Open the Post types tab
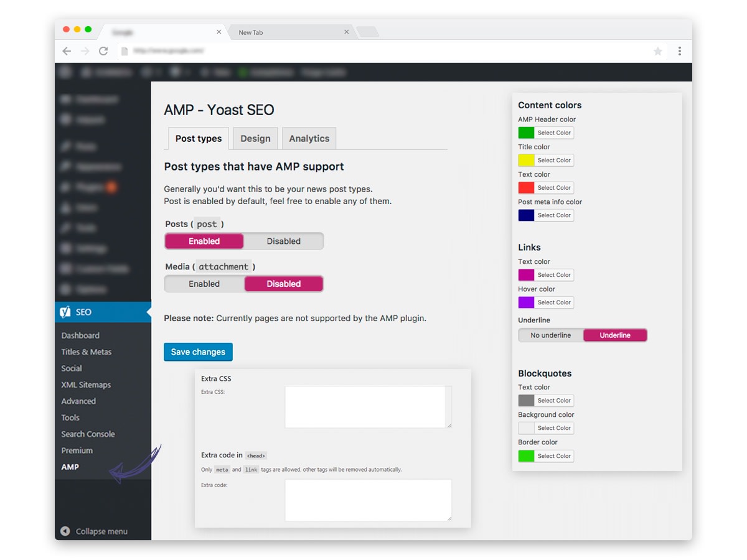The image size is (747, 560). tap(199, 139)
